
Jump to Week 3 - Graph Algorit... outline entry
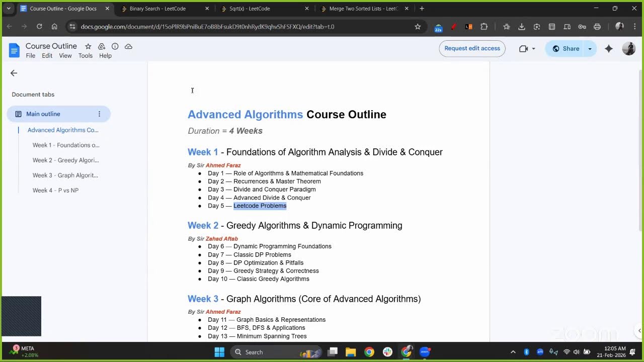65,175
